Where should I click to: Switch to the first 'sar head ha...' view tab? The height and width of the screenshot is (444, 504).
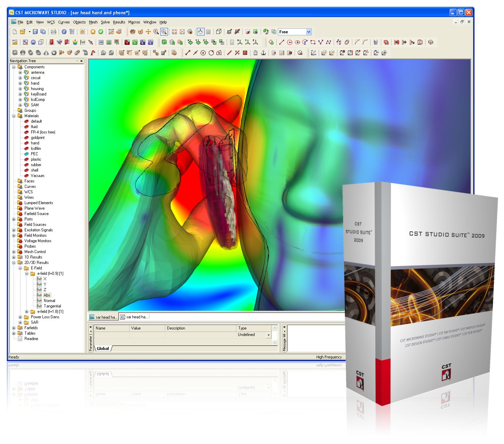[104, 317]
